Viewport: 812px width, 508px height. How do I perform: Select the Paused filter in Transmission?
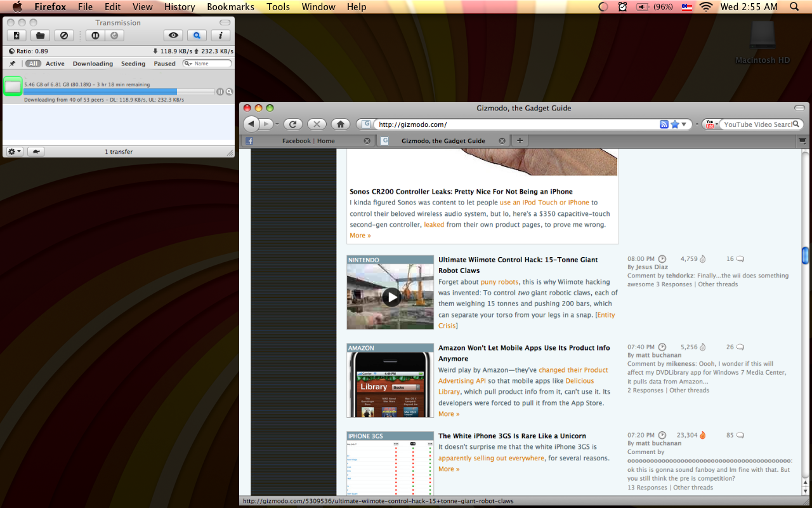pos(164,63)
